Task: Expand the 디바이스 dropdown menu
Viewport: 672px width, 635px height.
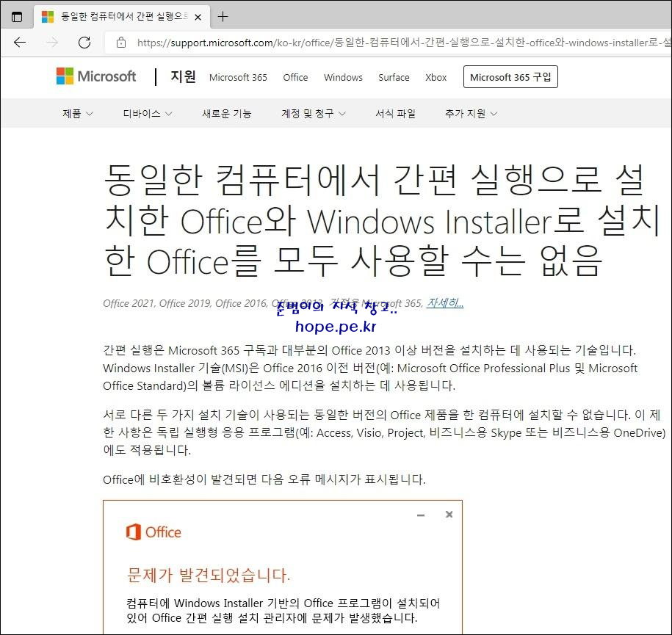Action: pyautogui.click(x=148, y=114)
